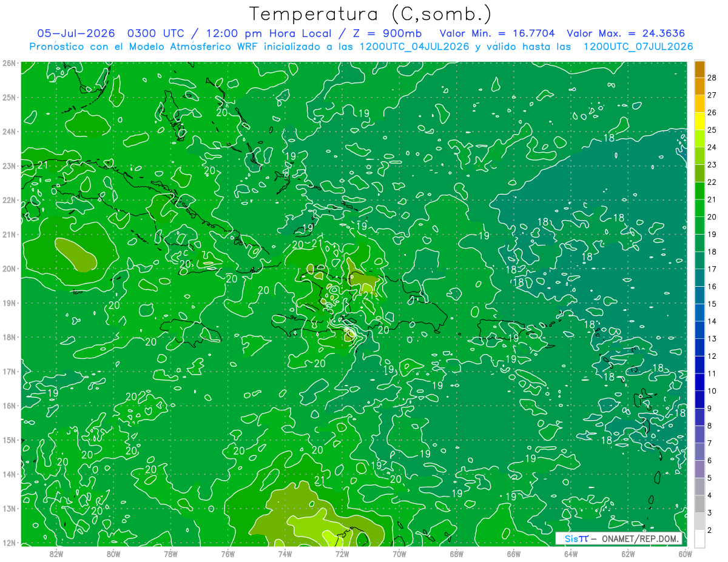Click the 14N latitude axis label
Image resolution: width=728 pixels, height=562 pixels.
(9, 474)
